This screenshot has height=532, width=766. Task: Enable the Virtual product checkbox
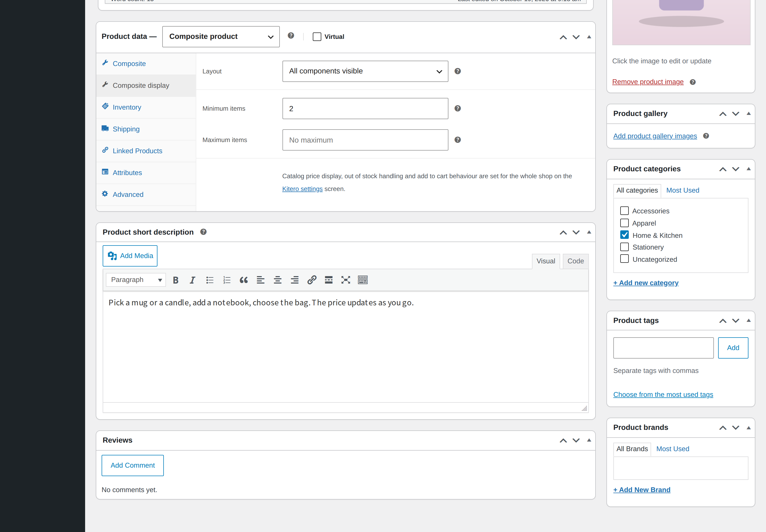317,37
